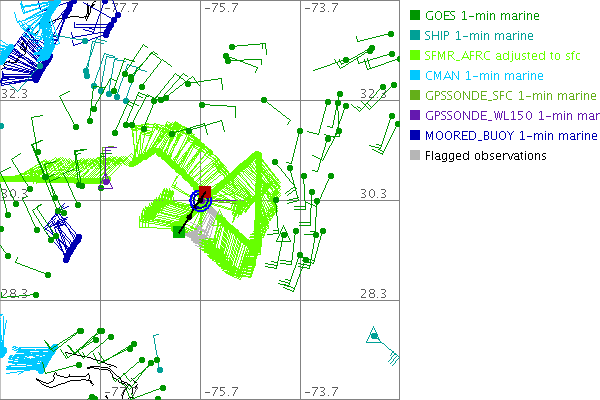
Task: Click the SFMR_AFRC bright green legend square
Action: coord(413,56)
